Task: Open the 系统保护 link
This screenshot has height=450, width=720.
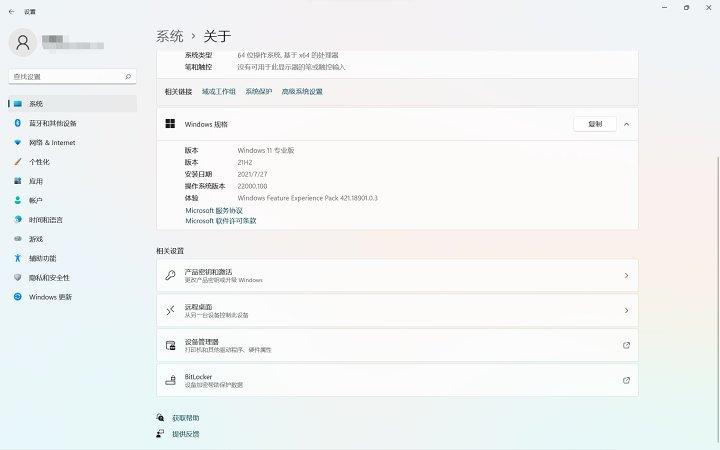Action: click(259, 91)
